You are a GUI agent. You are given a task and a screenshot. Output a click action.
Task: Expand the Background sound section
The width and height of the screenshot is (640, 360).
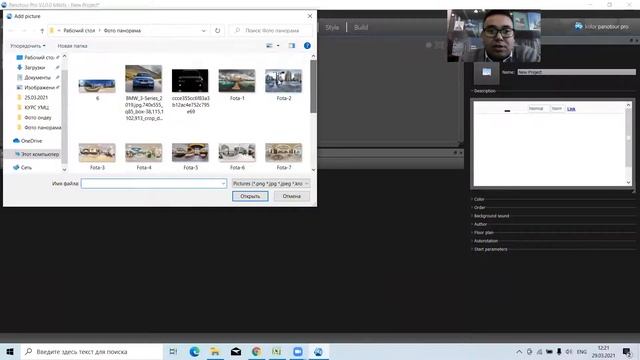[491, 216]
